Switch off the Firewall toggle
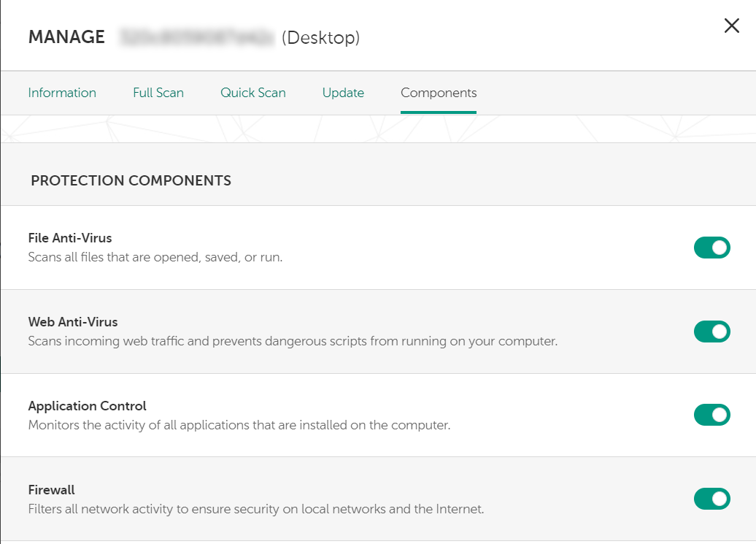 pos(711,499)
